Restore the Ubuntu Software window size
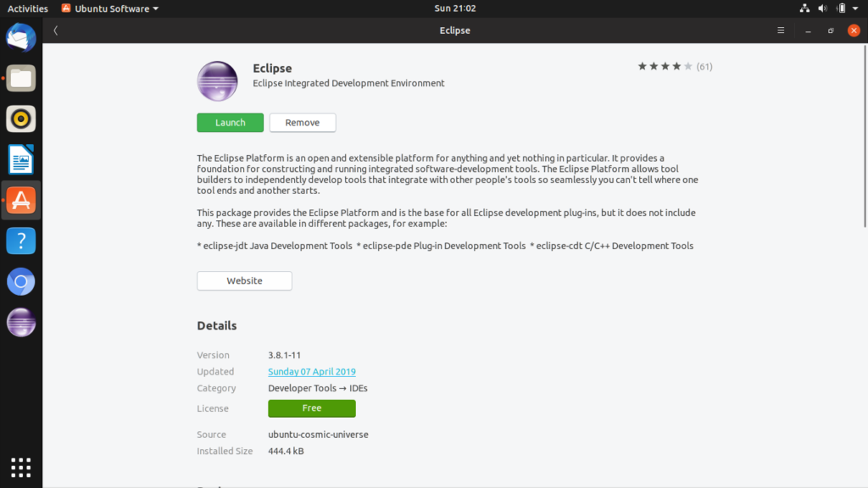The image size is (868, 488). 831,31
